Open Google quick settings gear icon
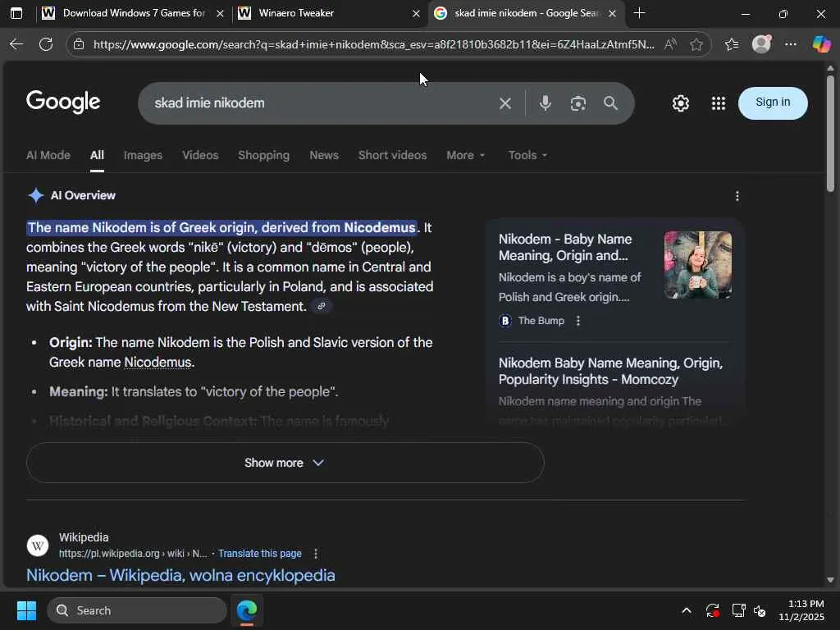The height and width of the screenshot is (630, 840). [x=680, y=103]
